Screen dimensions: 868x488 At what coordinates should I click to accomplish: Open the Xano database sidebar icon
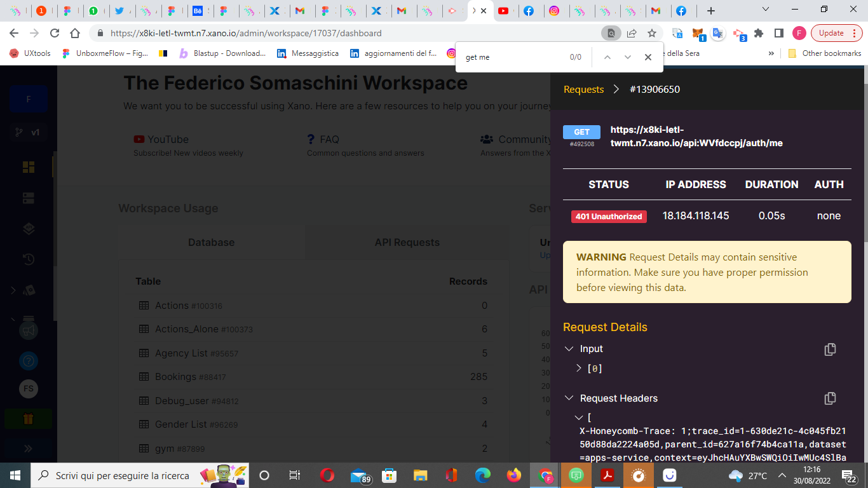click(x=29, y=198)
